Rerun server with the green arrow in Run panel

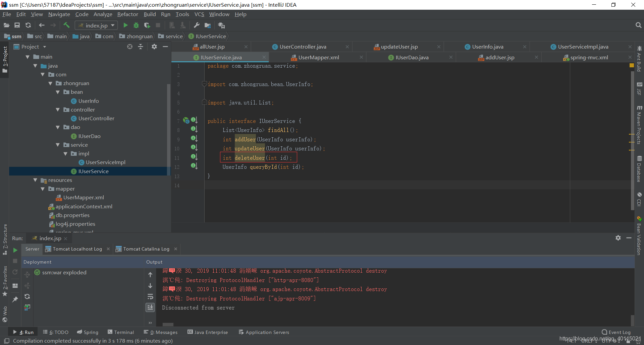click(x=15, y=250)
